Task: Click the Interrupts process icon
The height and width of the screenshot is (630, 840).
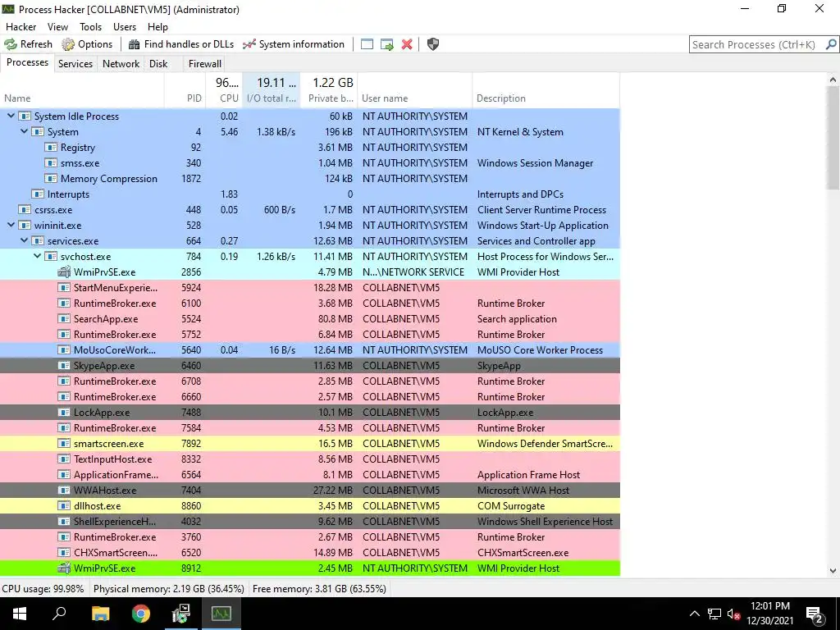Action: tap(38, 194)
